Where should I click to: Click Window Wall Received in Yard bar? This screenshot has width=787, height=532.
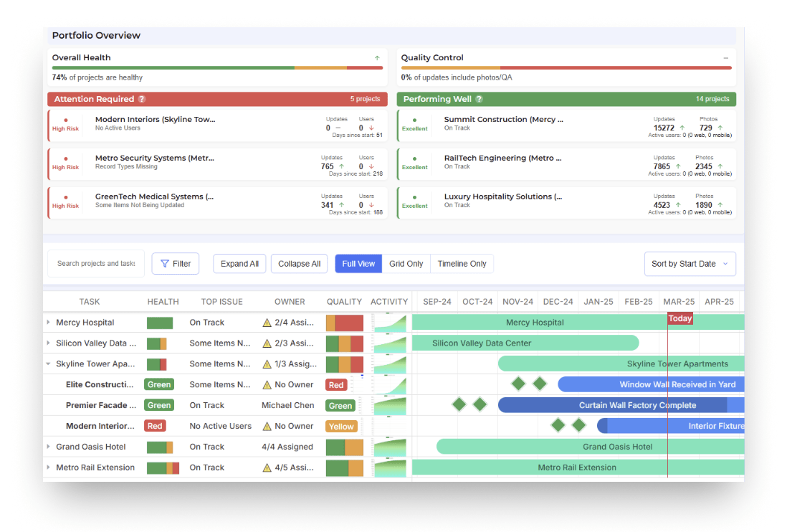coord(651,384)
